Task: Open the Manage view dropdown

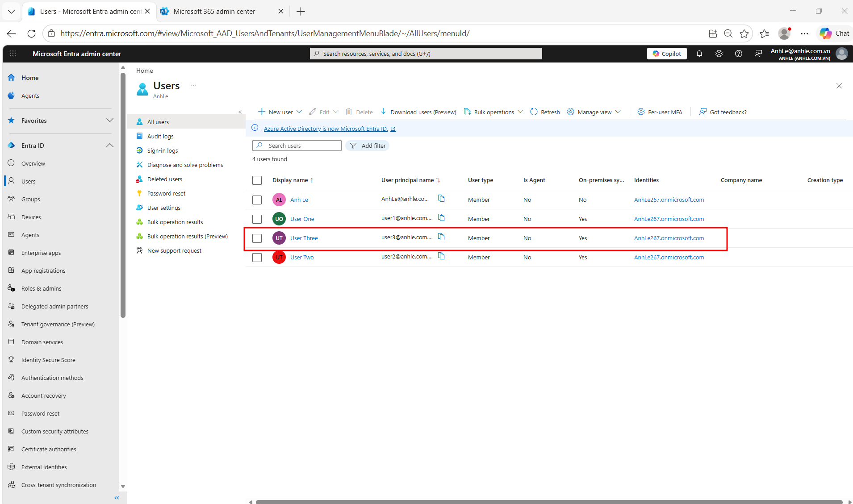Action: pyautogui.click(x=594, y=112)
